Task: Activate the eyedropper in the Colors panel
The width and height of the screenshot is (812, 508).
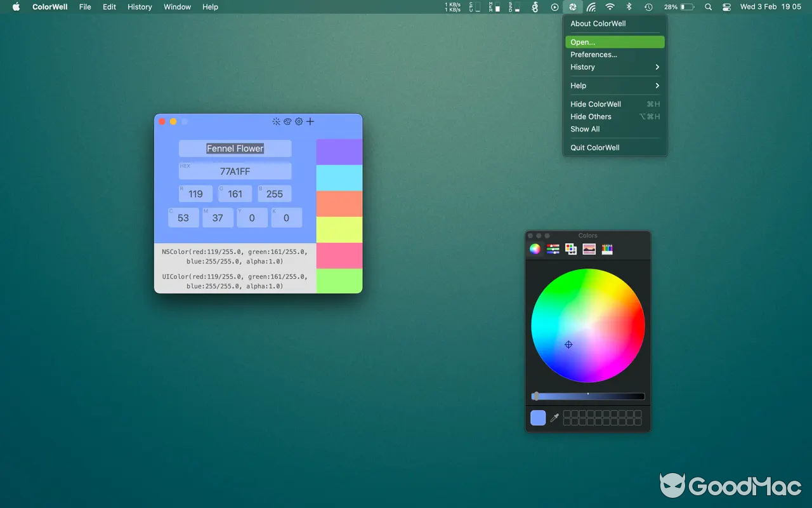Action: pos(553,418)
